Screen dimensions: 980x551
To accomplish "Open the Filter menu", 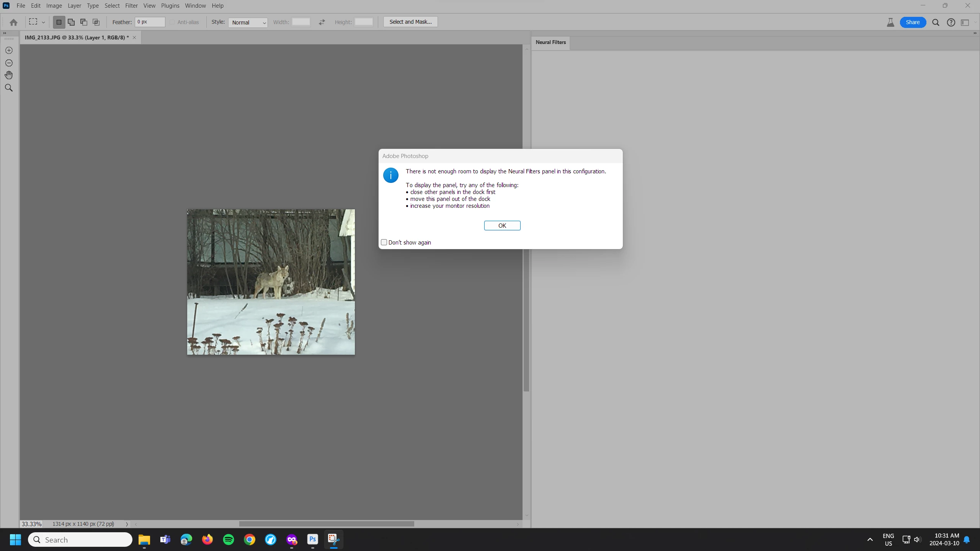I will 131,6.
